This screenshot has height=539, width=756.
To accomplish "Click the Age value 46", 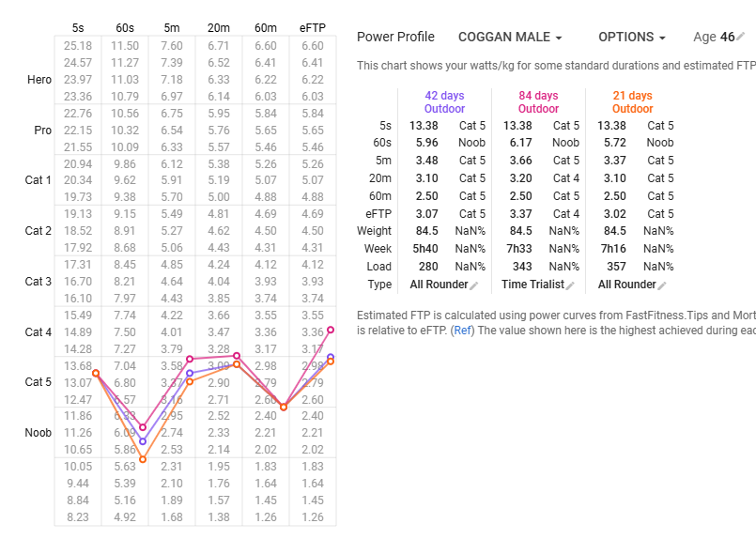I will 727,38.
